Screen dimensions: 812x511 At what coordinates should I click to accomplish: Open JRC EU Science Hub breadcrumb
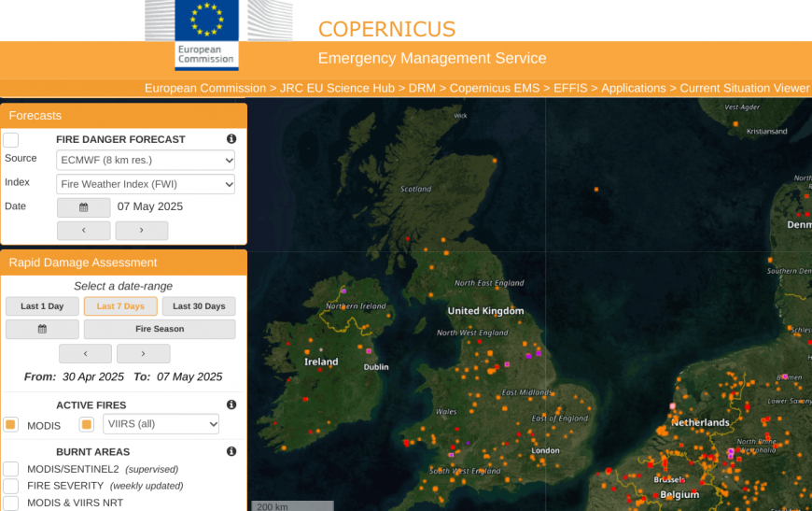pos(337,88)
